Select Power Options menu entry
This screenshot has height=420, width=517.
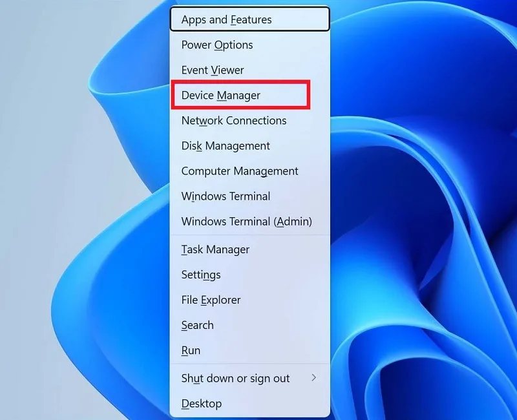pos(249,45)
